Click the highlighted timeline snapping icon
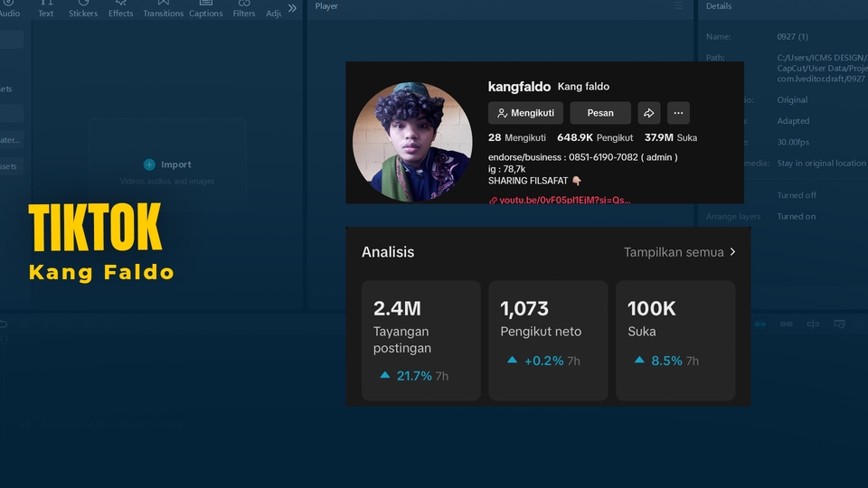The image size is (868, 488). pos(760,324)
